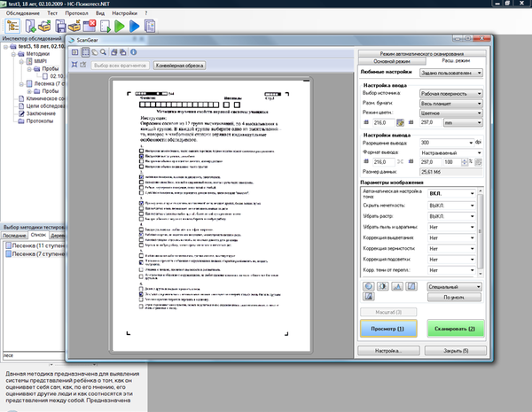
Task: Click the floppy disk save icon
Action: pyautogui.click(x=60, y=26)
